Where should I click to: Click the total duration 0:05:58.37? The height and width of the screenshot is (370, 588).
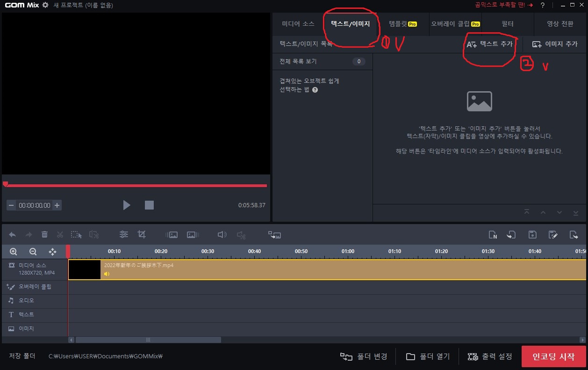(251, 205)
